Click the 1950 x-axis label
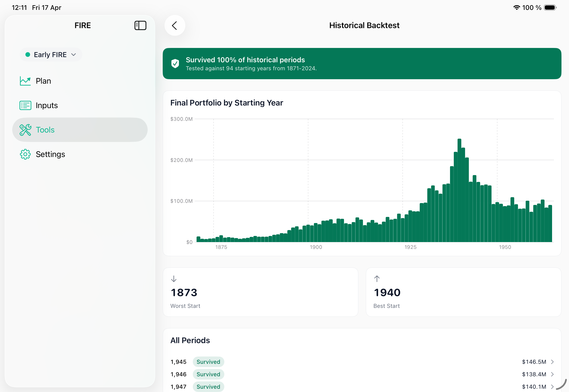 pos(505,247)
